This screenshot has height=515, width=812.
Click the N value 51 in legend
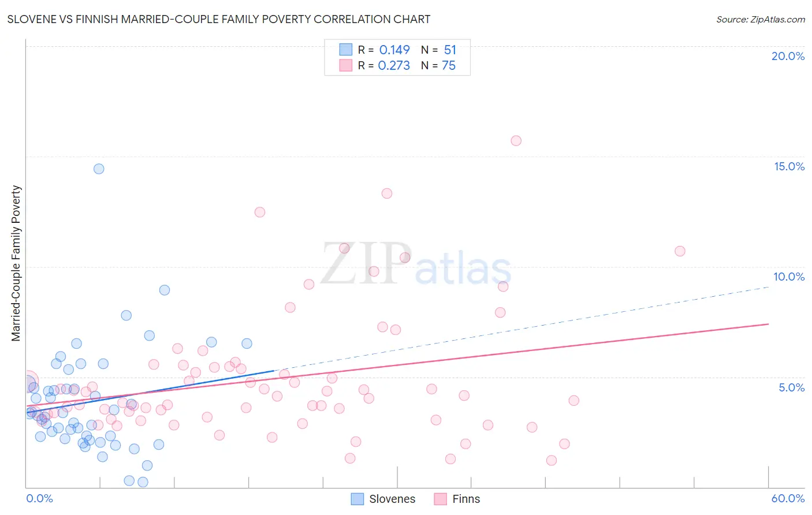450,50
